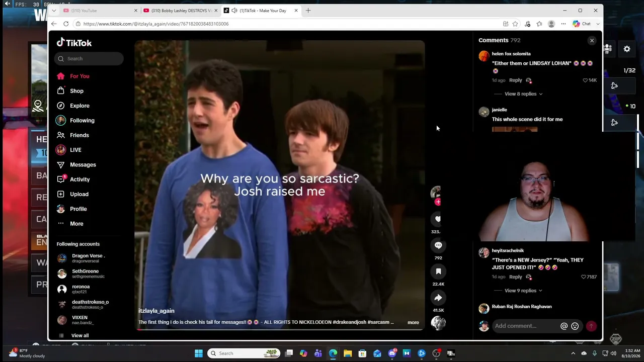Click the TikTok logo
Screen dimensions: 644x362
[74, 43]
